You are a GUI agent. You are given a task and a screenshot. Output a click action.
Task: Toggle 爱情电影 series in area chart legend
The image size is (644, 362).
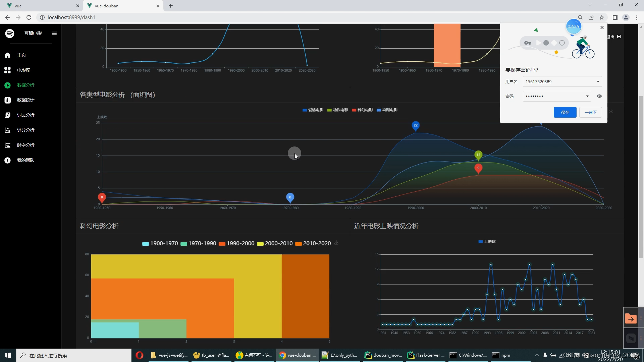(x=313, y=110)
